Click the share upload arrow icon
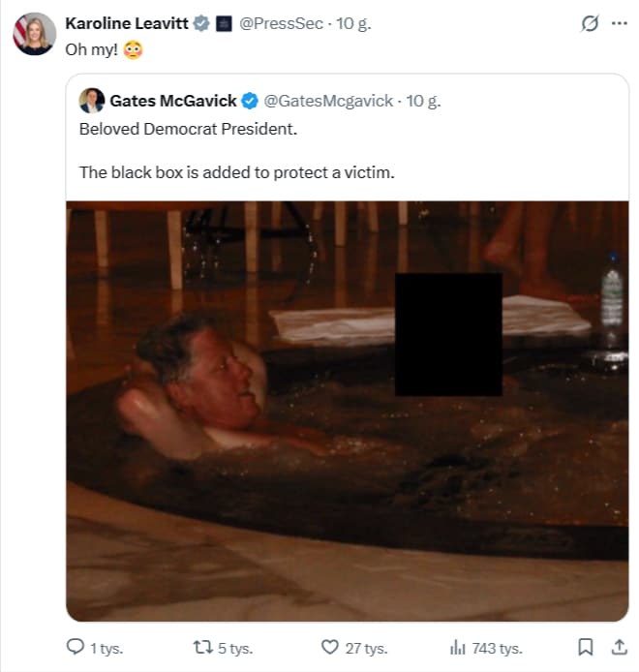Viewport: 639px width, 672px height. pyautogui.click(x=619, y=646)
